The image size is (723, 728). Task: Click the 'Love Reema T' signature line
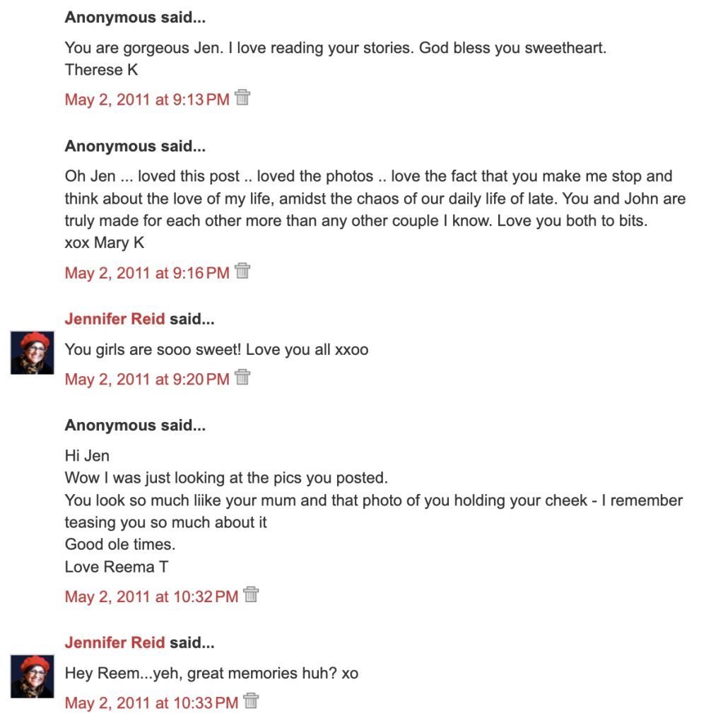117,567
